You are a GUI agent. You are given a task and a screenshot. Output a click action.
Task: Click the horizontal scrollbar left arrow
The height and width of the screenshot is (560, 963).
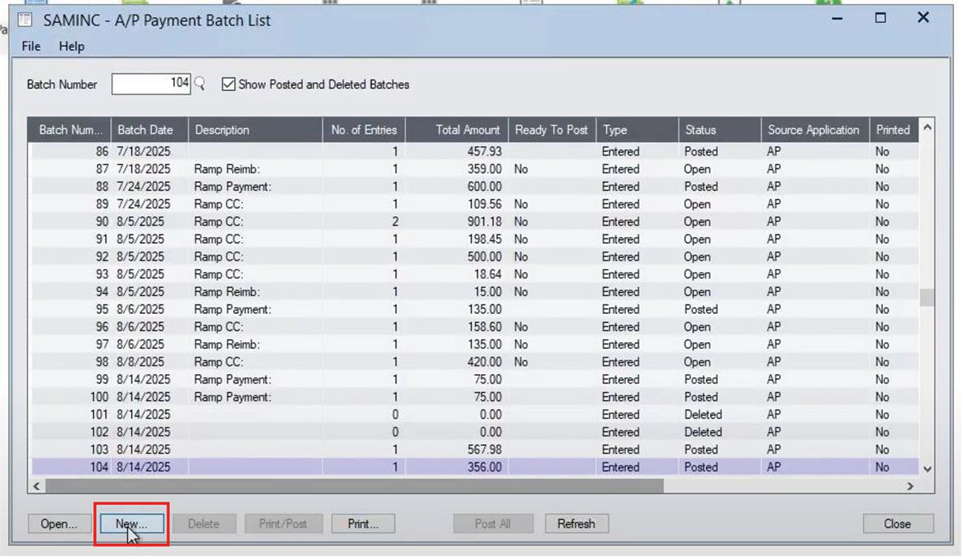point(36,486)
